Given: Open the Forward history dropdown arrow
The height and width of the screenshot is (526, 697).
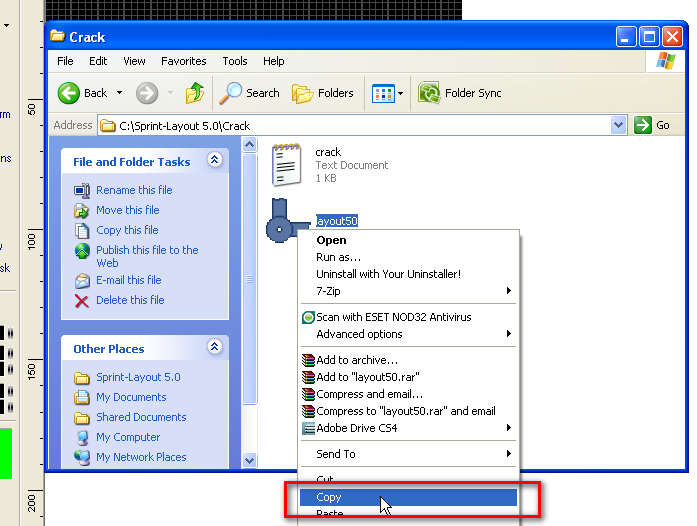Looking at the screenshot, I should tap(170, 92).
